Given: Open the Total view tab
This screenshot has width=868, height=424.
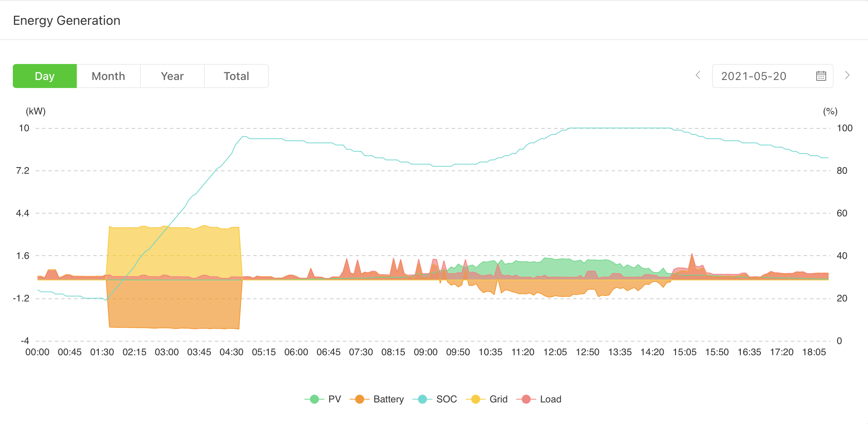Looking at the screenshot, I should click(x=236, y=76).
